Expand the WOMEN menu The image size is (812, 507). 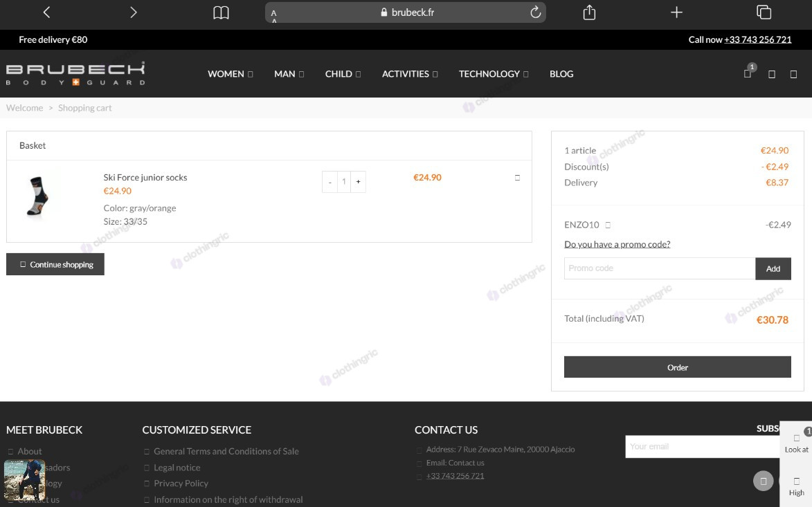coord(230,74)
